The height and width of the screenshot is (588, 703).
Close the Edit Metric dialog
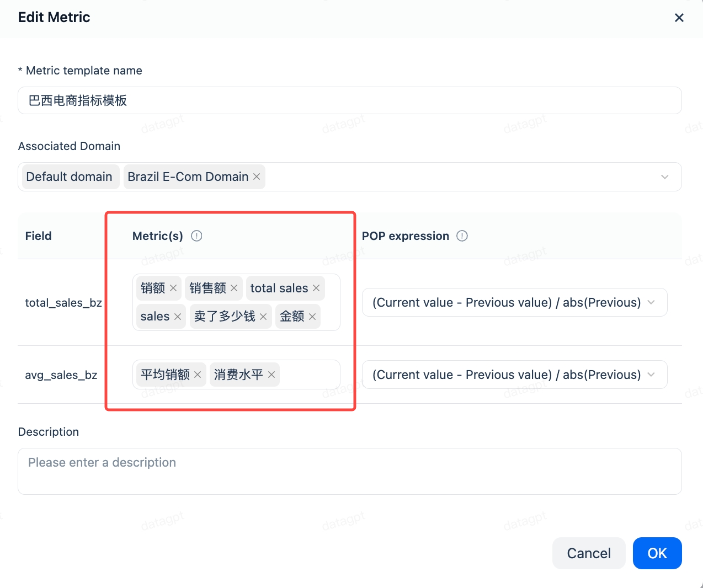click(679, 18)
